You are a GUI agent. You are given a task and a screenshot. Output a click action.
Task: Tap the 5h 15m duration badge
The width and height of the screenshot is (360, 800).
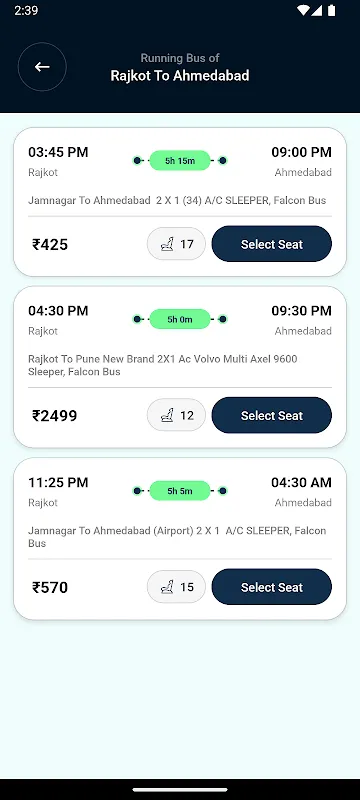[180, 161]
